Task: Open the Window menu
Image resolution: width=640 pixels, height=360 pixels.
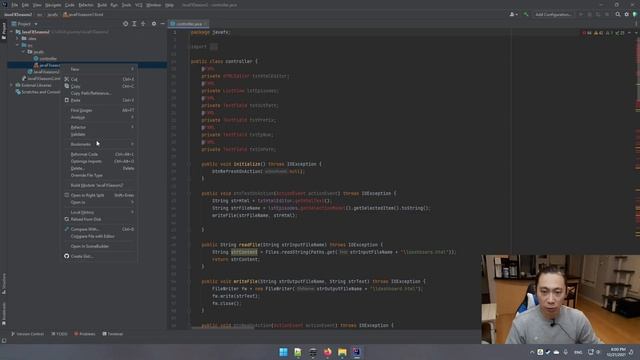Action: [153, 5]
